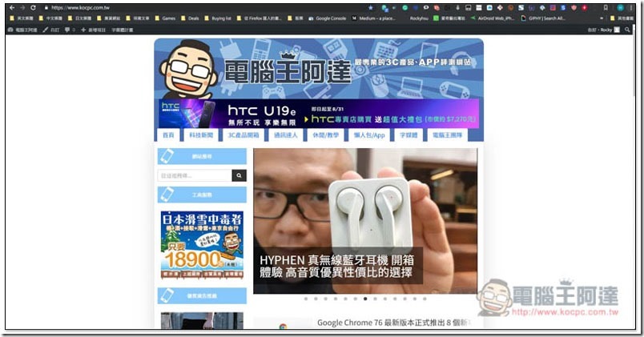644x337 pixels.
Task: Open the Chrome profile avatar
Action: [x=621, y=8]
